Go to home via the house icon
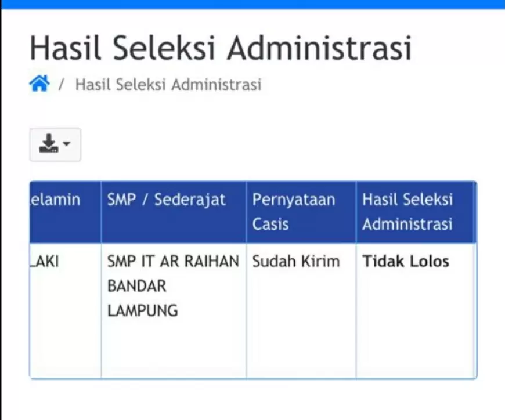Image resolution: width=505 pixels, height=420 pixels. [39, 84]
